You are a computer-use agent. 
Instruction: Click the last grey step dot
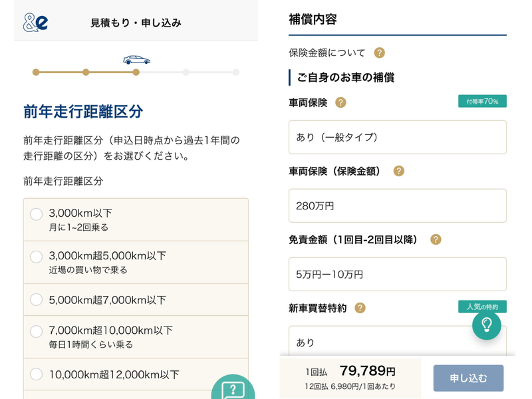coord(236,72)
